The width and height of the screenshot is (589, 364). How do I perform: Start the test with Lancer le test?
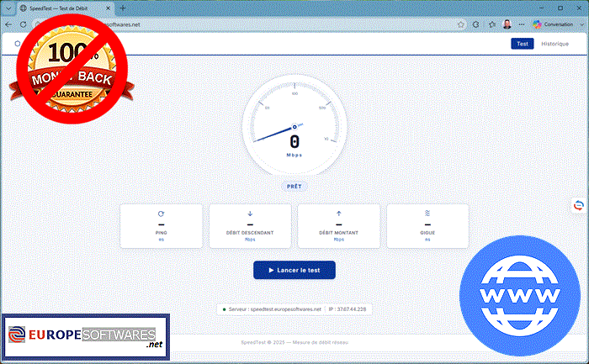pyautogui.click(x=294, y=270)
